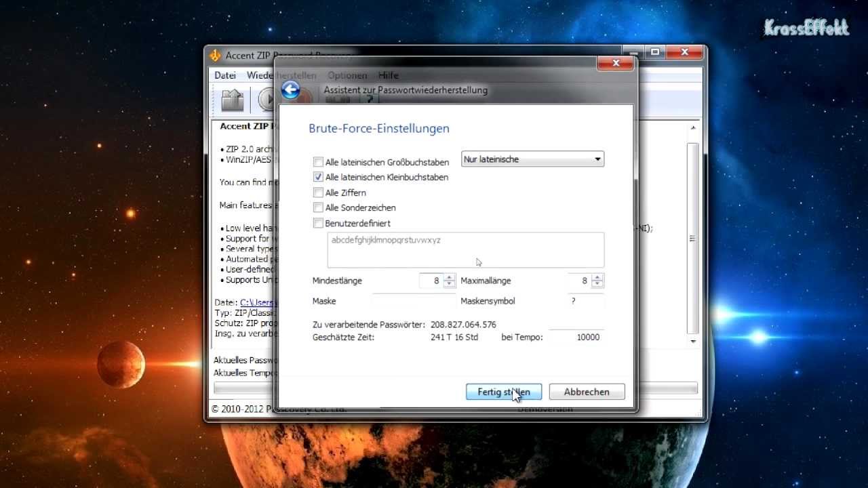Close the password recovery wizard dialog
This screenshot has width=868, height=488.
point(616,63)
